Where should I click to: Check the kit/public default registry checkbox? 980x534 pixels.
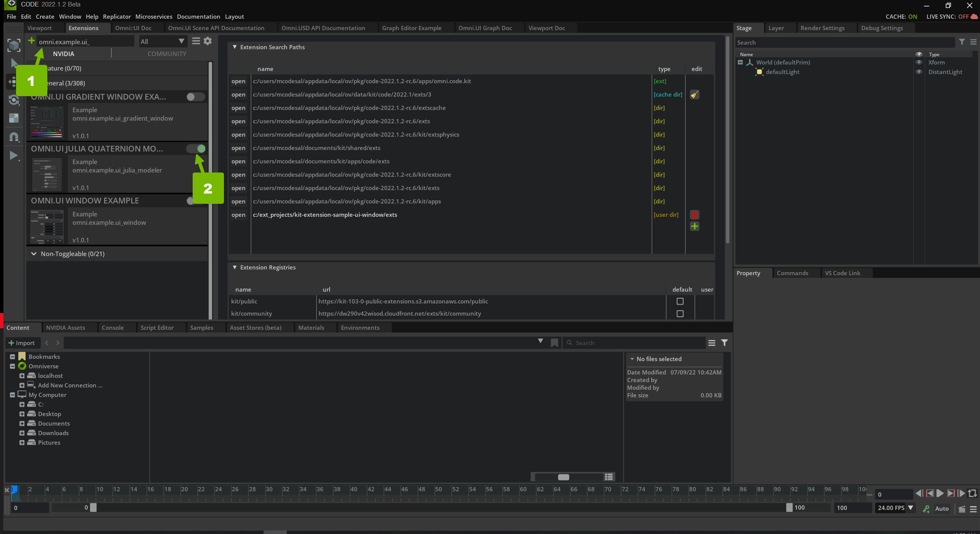point(680,302)
